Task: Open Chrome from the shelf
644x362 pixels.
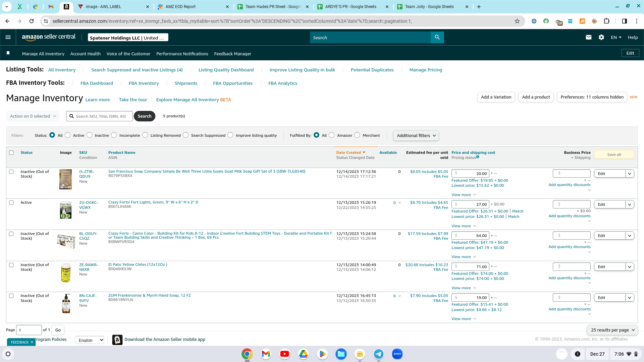Action: (247, 354)
